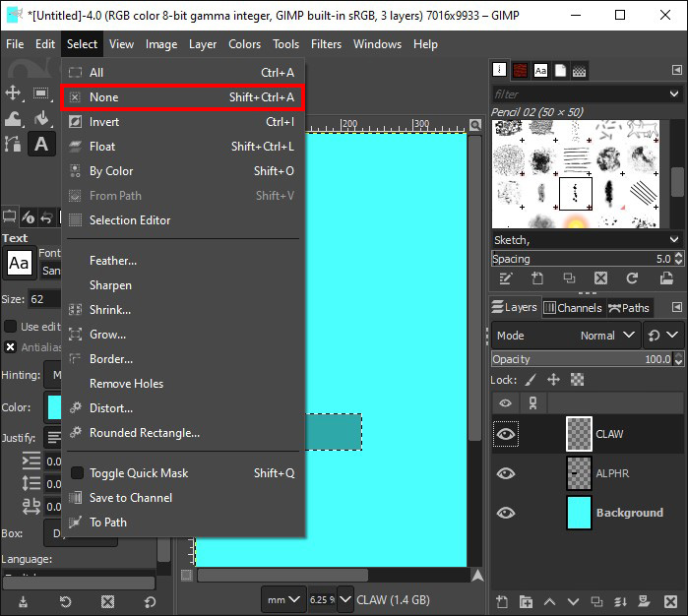Select the Move tool
Viewport: 688px width, 616px height.
(x=14, y=92)
